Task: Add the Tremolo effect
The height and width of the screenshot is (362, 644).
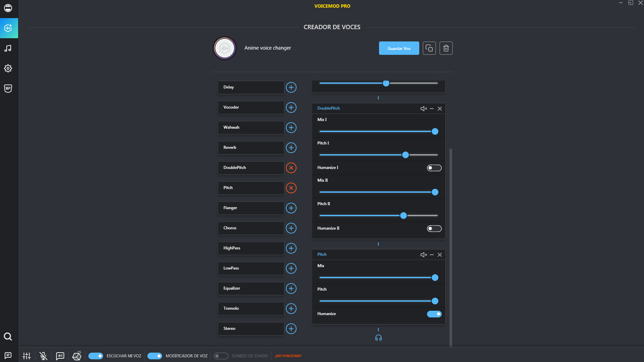Action: (291, 309)
